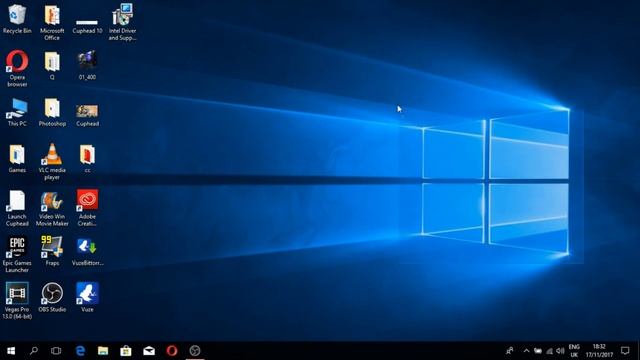Open File Explorer from the taskbar
This screenshot has width=640, height=360.
pos(103,351)
